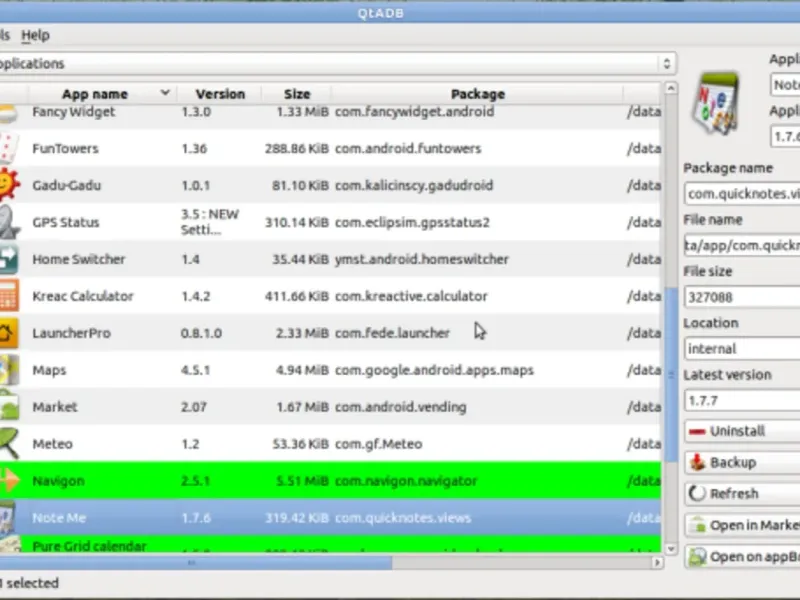Click the File size field showing 327088
This screenshot has width=800, height=600.
[742, 297]
